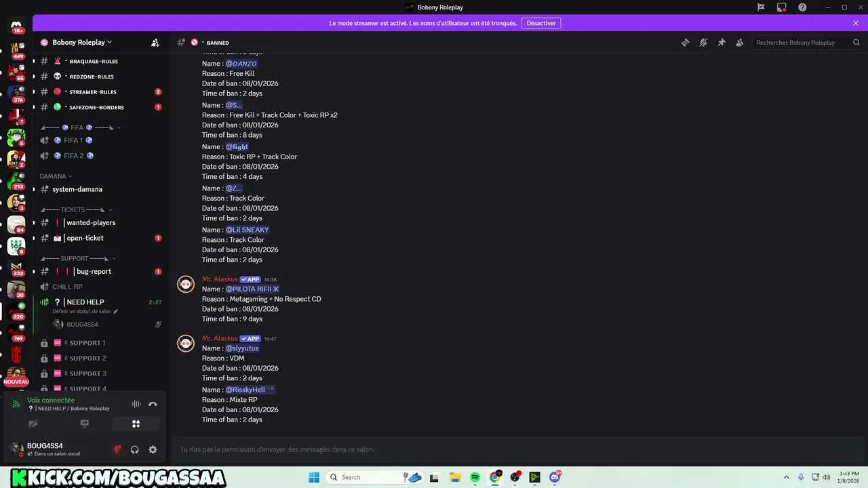Open the system-damana channel
This screenshot has height=488, width=868.
pyautogui.click(x=100, y=189)
